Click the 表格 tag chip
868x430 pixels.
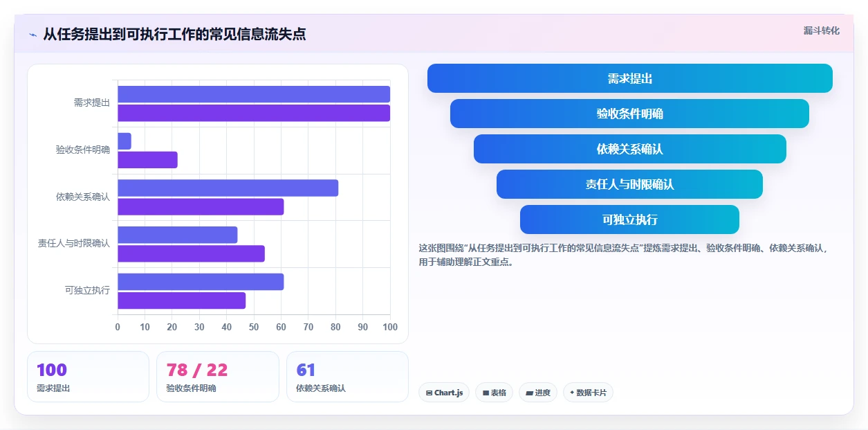coord(494,393)
